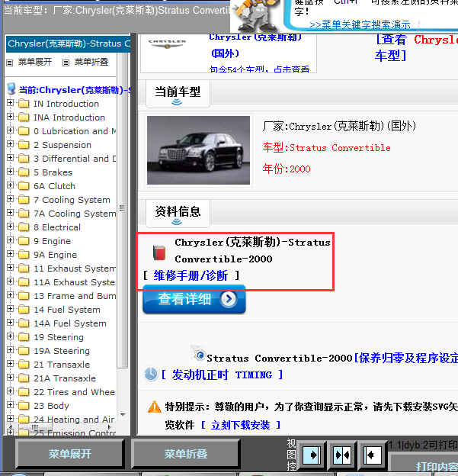
Task: Expand the 19A Steering node
Action: (x=11, y=349)
